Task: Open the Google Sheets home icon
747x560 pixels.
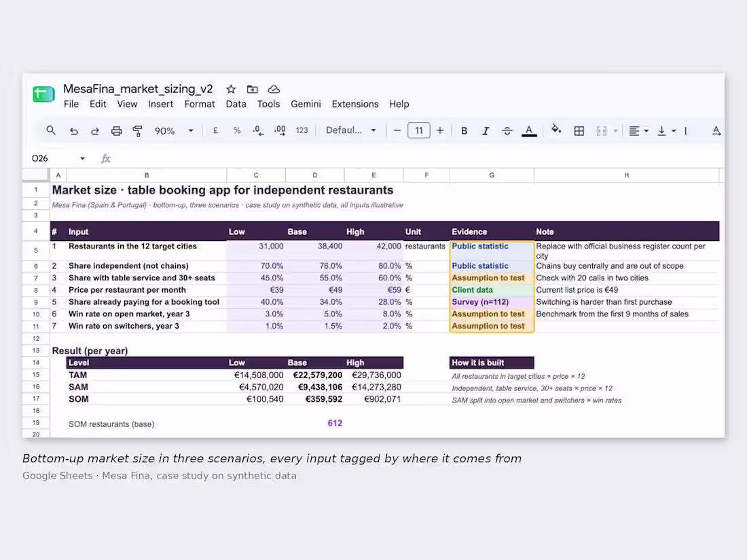Action: tap(43, 94)
